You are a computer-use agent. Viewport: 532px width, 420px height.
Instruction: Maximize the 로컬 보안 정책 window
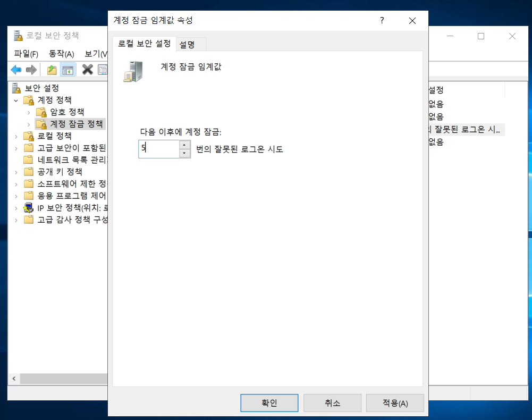(x=481, y=36)
